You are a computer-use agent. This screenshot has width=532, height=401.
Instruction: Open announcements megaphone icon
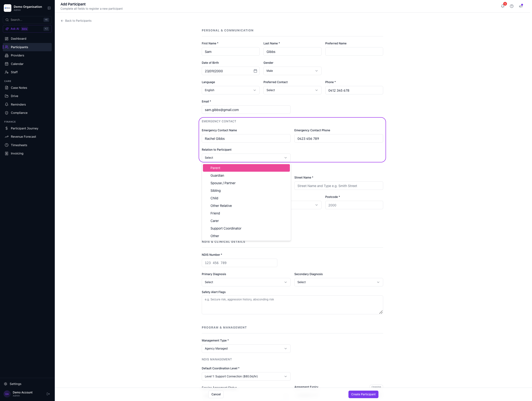[x=521, y=6]
